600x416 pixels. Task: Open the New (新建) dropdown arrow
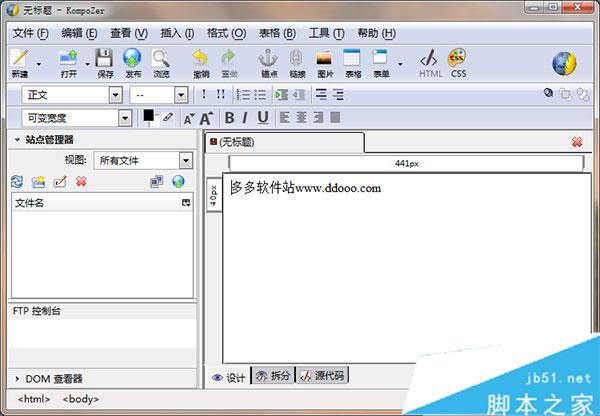(39, 64)
